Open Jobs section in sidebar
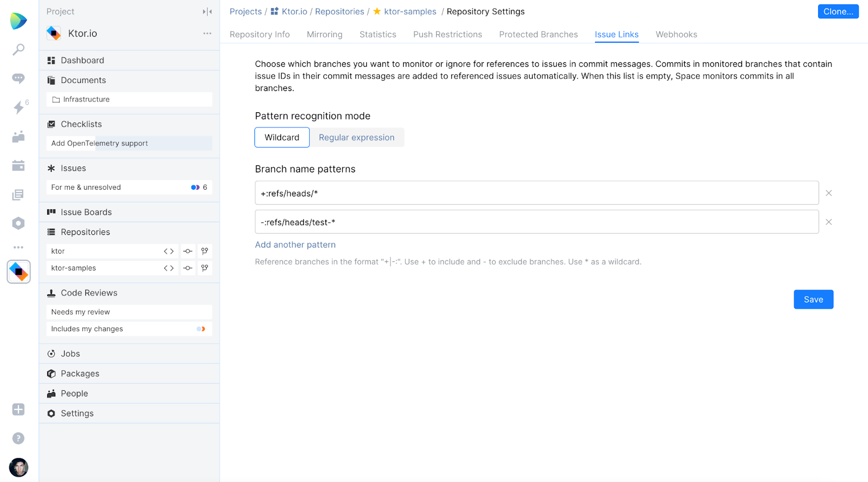This screenshot has height=482, width=868. point(129,354)
